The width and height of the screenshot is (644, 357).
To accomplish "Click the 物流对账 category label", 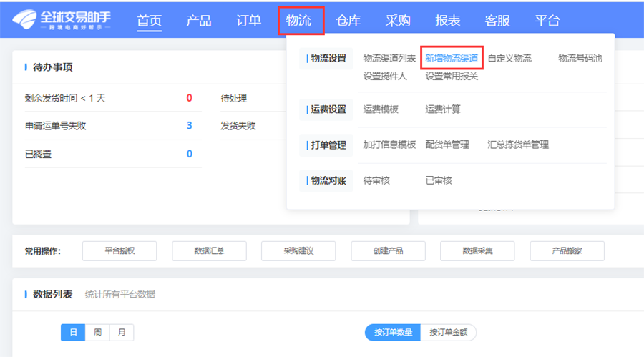I will coord(326,181).
